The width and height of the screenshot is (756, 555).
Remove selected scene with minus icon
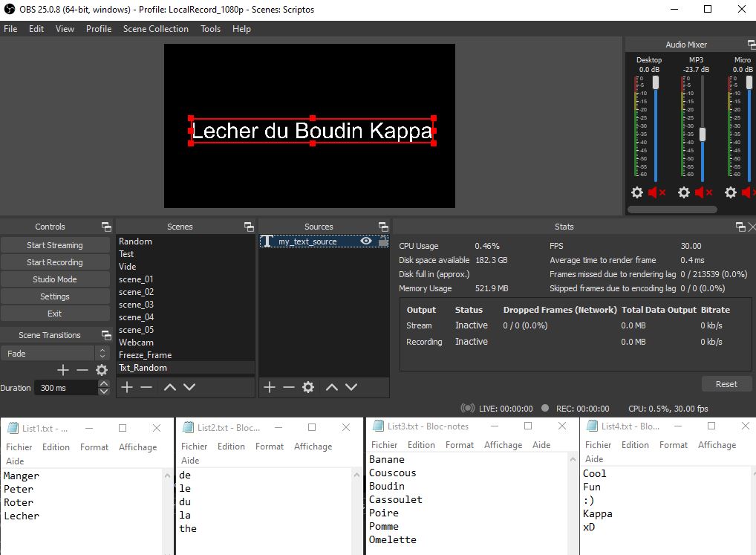coord(146,386)
